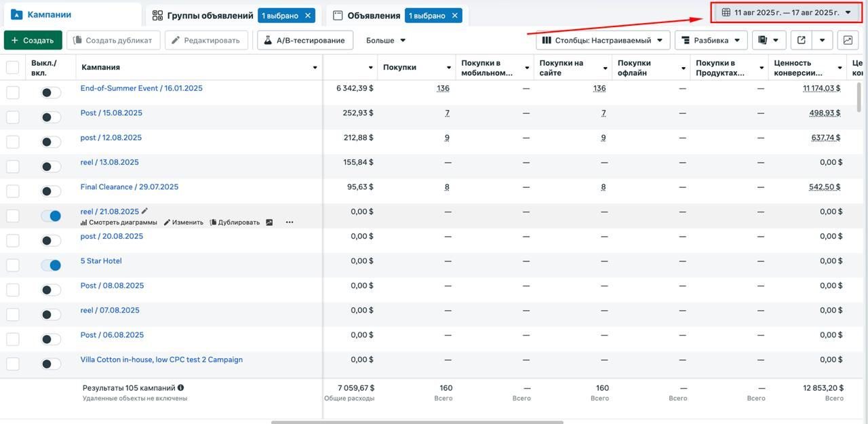The height and width of the screenshot is (424, 868).
Task: Check the box for post / 20.08.2025
Action: (13, 240)
